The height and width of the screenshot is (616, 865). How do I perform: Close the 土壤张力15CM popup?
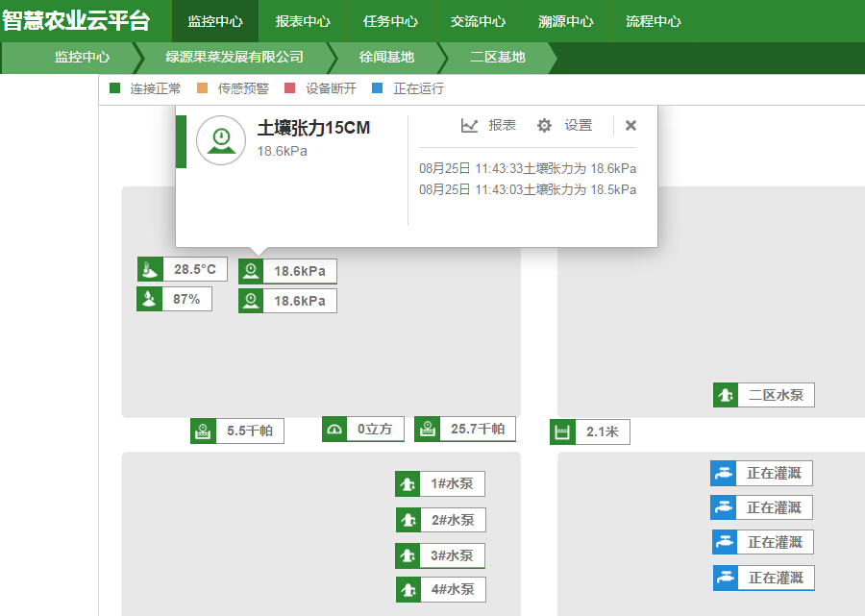pos(630,126)
